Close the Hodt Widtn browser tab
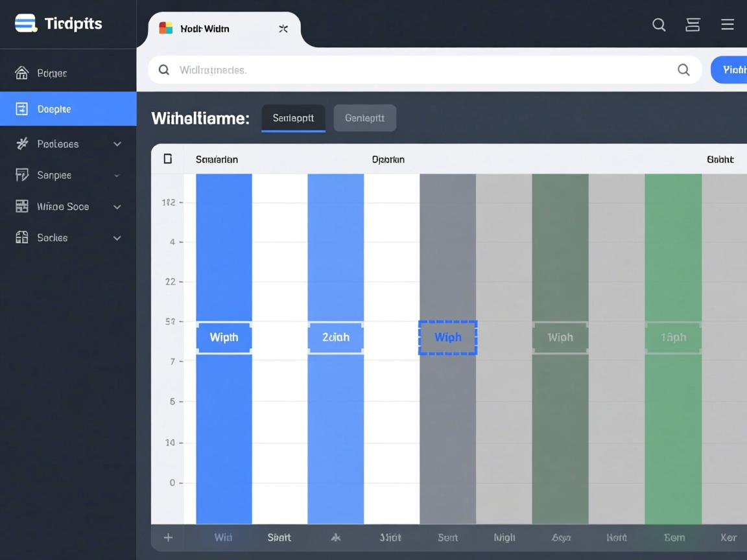The height and width of the screenshot is (560, 747). [283, 29]
